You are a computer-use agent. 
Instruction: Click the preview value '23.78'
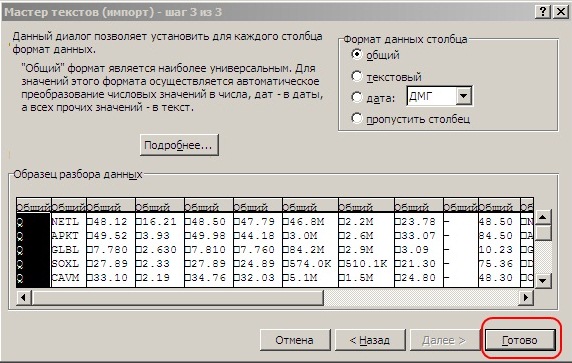click(418, 221)
